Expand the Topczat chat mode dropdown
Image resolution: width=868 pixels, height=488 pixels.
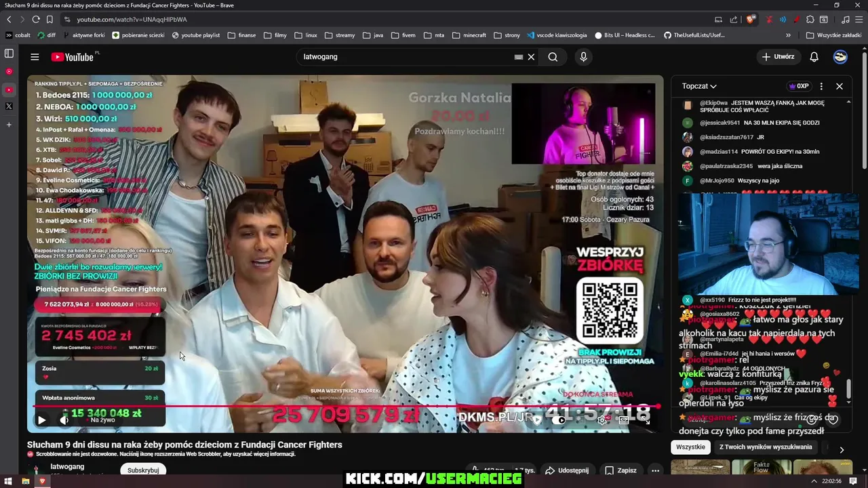tap(699, 86)
